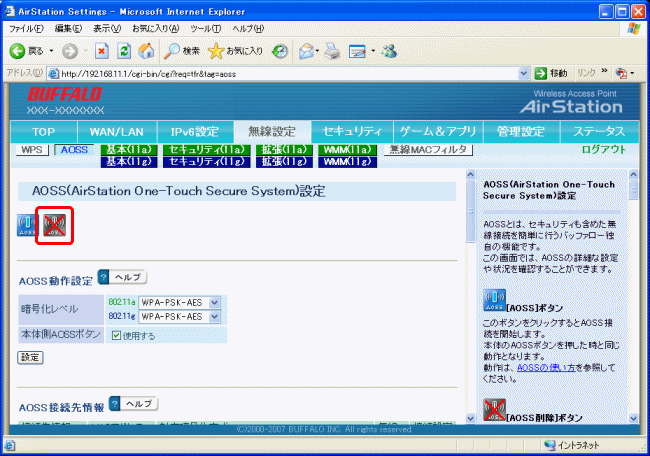
Task: Open the History clock icon
Action: (280, 51)
